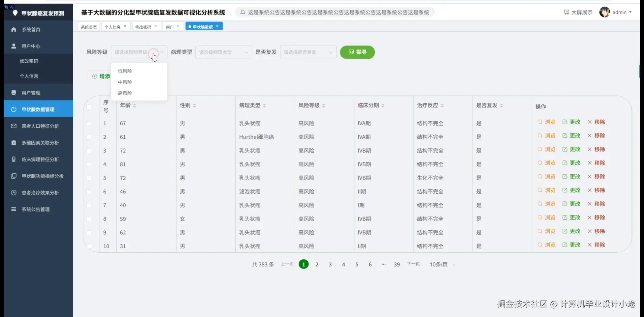
Task: Select the 患者人口特征分析 envelope icon
Action: tap(13, 126)
